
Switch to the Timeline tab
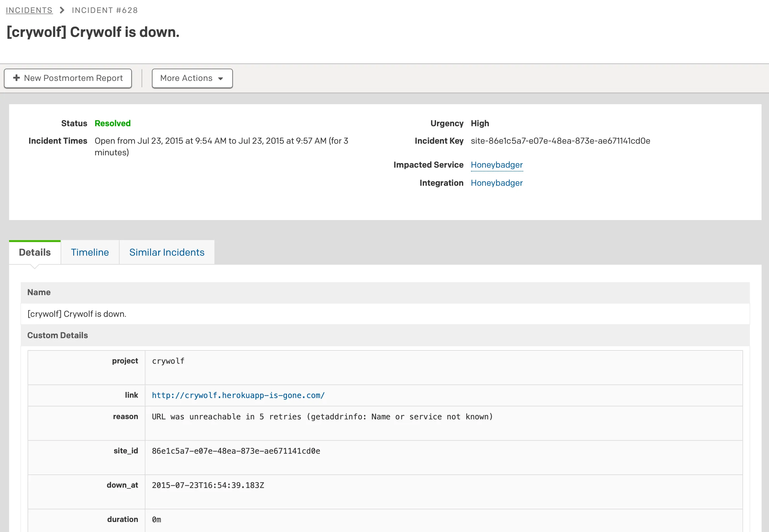coord(90,252)
